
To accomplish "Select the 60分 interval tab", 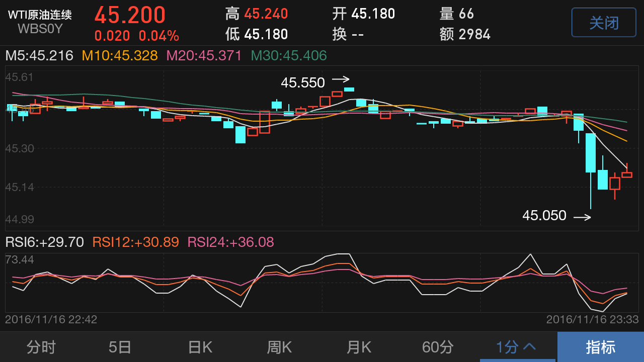I will coord(438,347).
